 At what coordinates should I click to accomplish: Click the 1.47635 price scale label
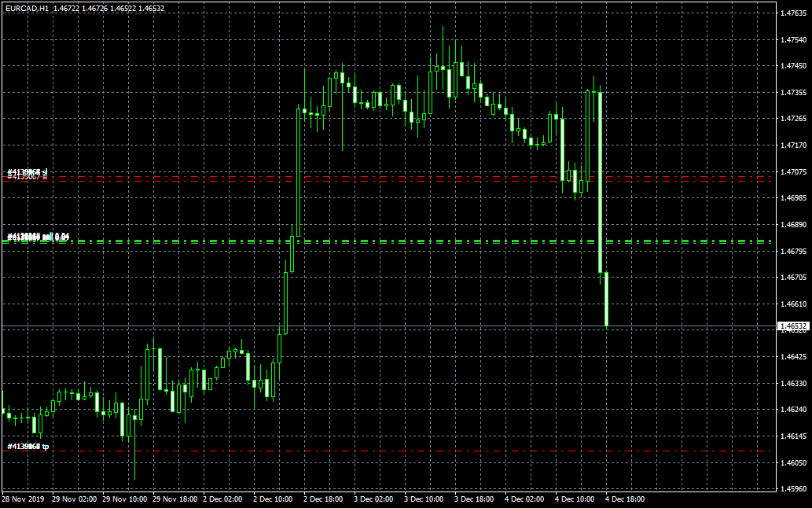[x=793, y=13]
